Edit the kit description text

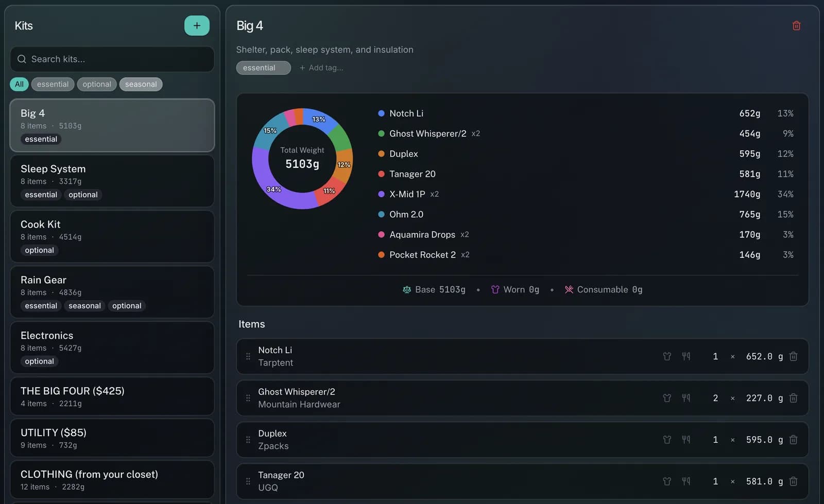pyautogui.click(x=324, y=50)
